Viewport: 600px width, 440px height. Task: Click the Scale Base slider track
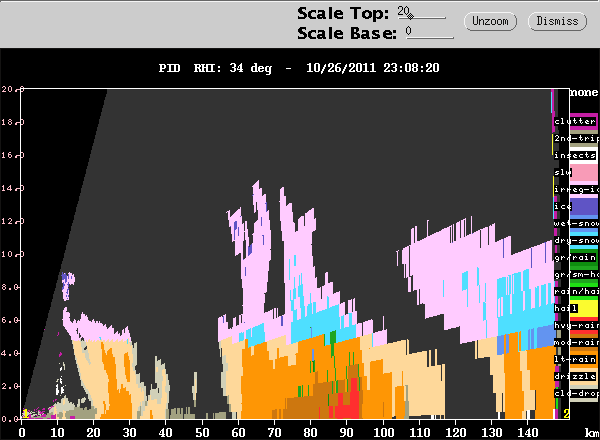tap(430, 37)
